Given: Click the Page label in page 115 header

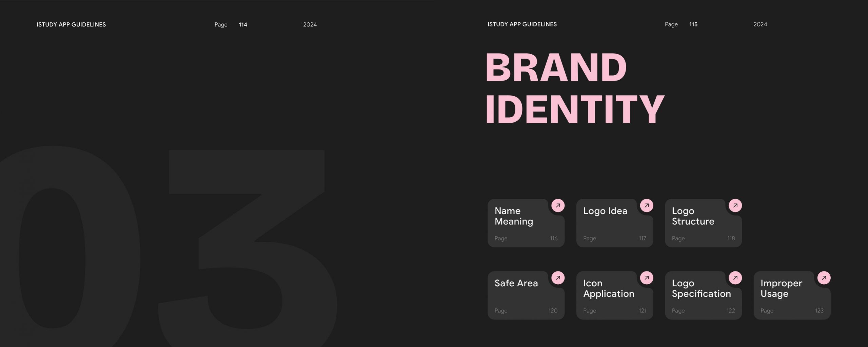Looking at the screenshot, I should (671, 24).
